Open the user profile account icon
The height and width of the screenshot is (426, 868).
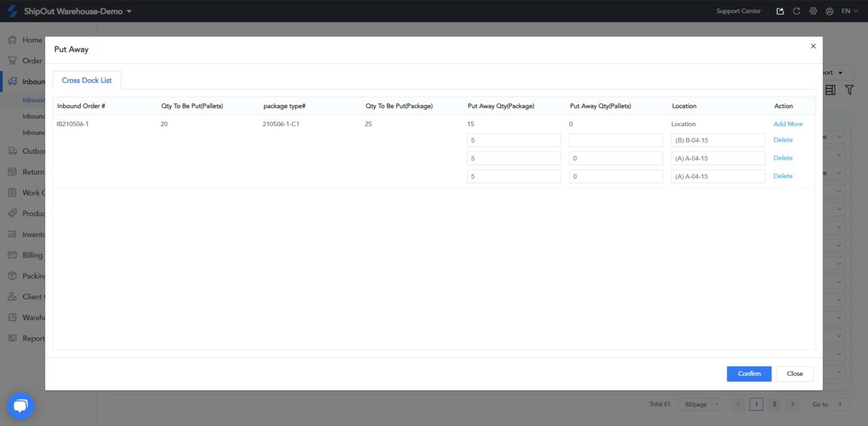[830, 11]
